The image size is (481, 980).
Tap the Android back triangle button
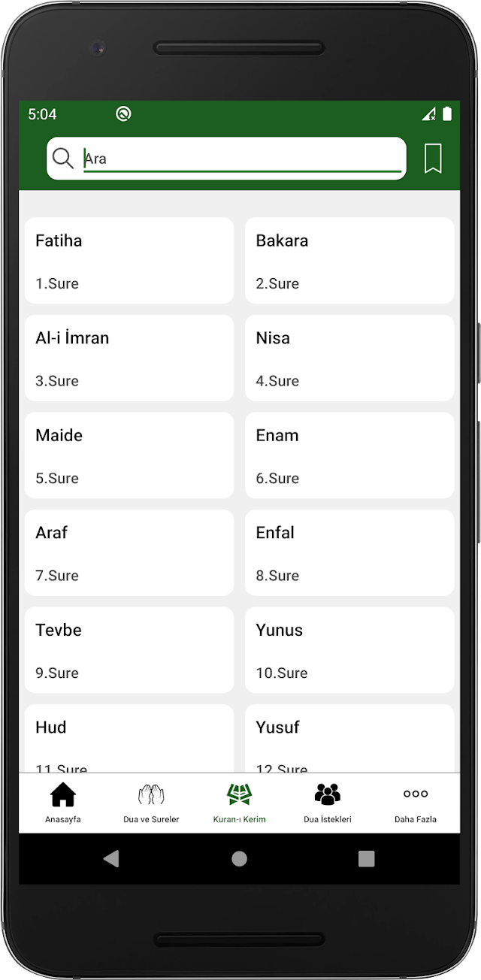(x=111, y=858)
